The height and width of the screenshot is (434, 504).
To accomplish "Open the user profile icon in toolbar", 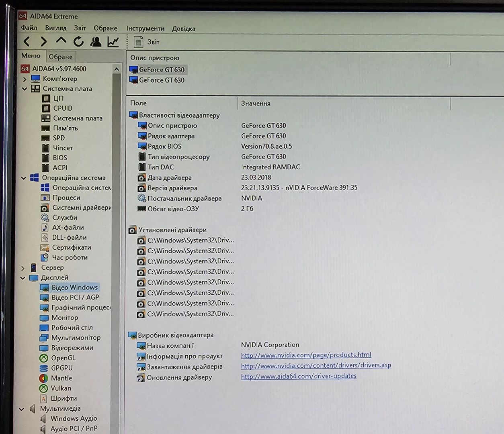I will 96,41.
